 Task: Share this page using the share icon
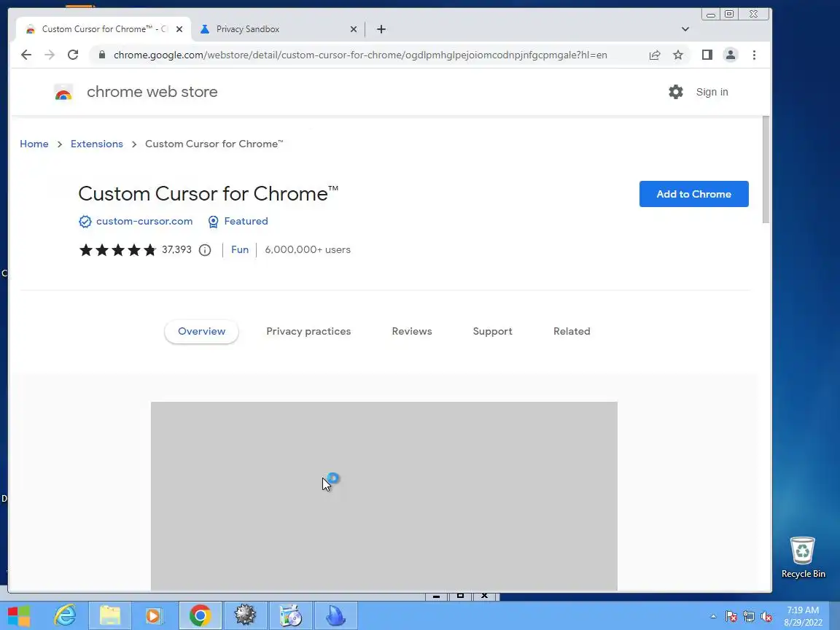655,55
